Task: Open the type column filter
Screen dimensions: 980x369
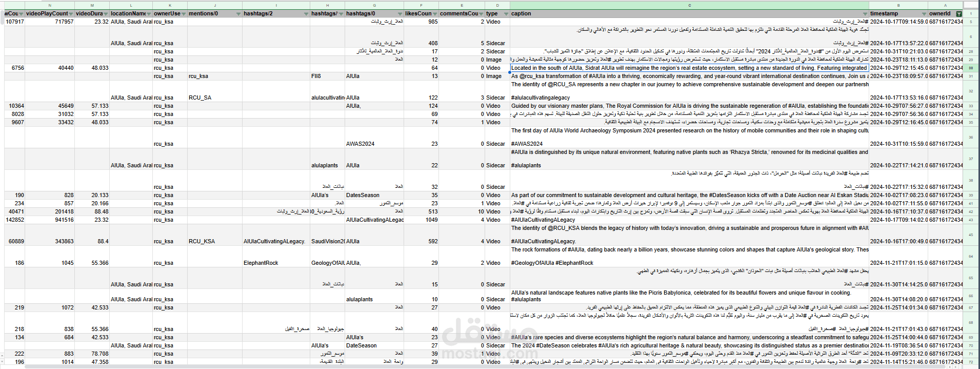Action: pyautogui.click(x=506, y=14)
